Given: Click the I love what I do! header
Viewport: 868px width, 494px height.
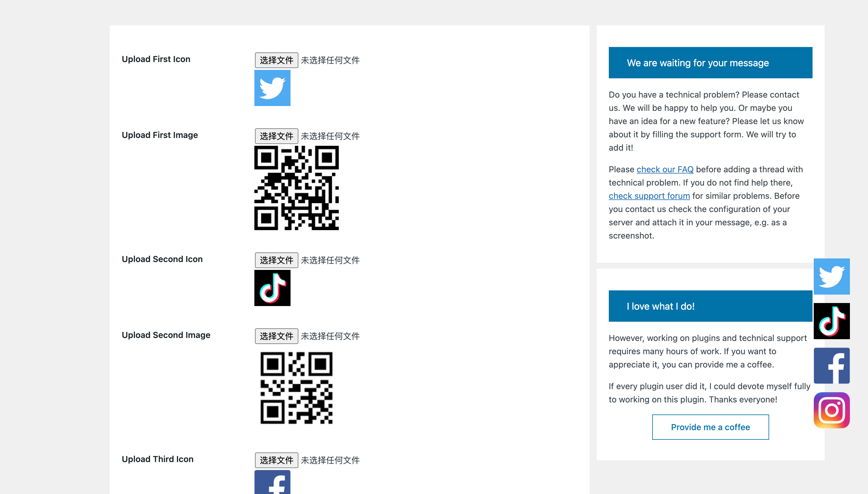Looking at the screenshot, I should 710,306.
